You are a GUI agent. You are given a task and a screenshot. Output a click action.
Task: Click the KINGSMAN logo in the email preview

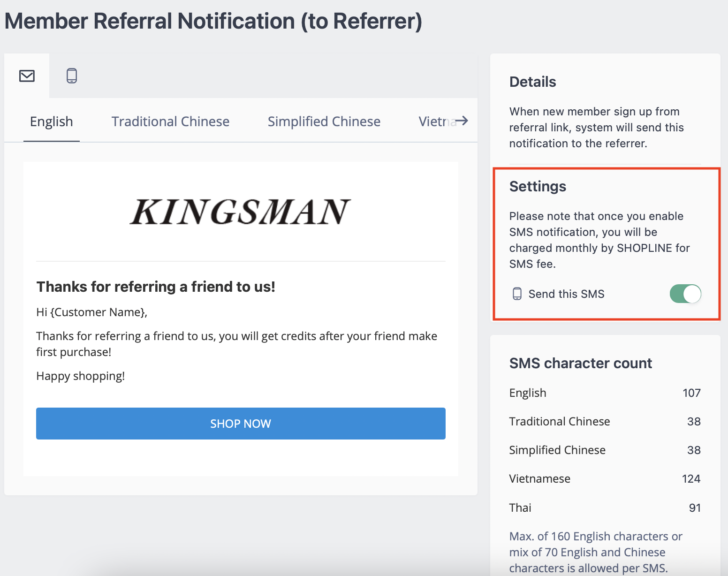(240, 212)
